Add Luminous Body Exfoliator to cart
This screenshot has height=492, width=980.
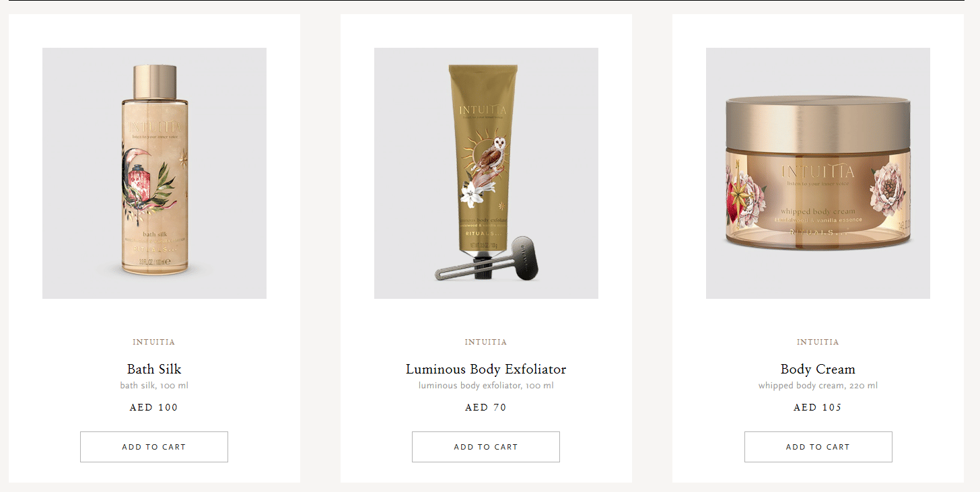[486, 447]
